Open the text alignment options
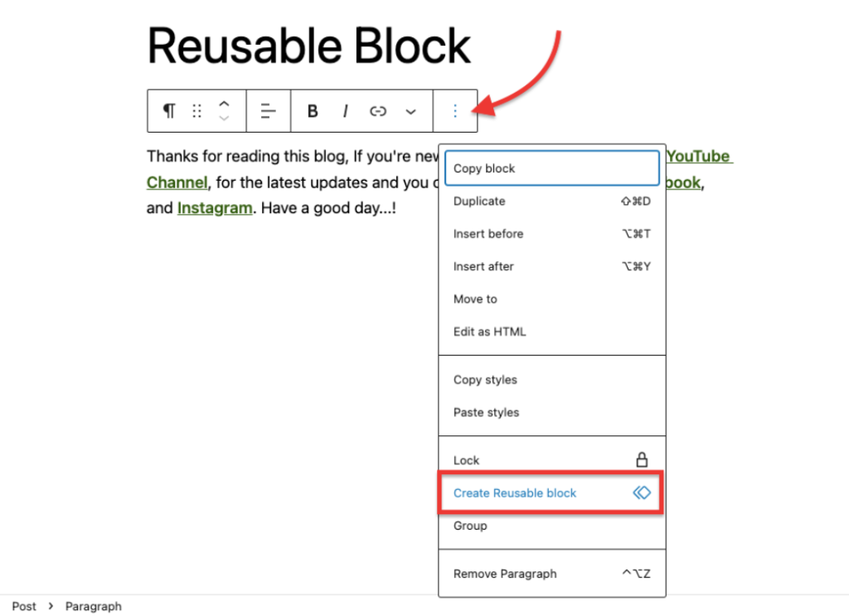849x616 pixels. 268,111
